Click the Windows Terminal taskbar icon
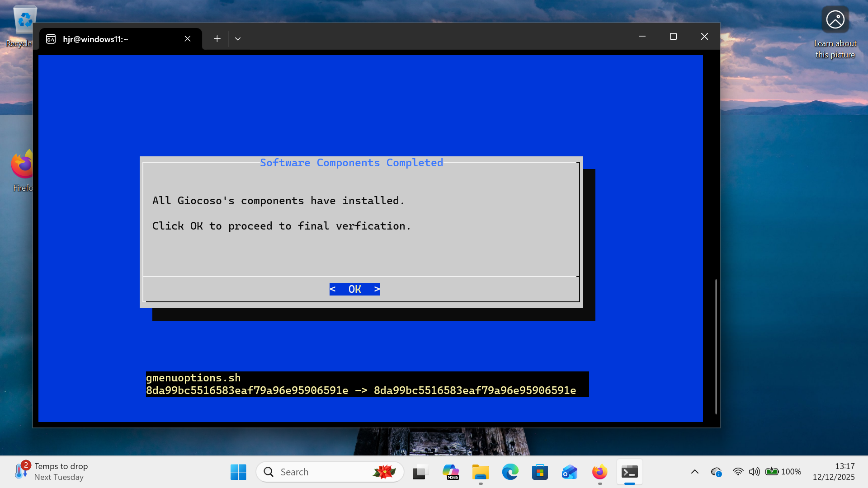Screen dimensions: 868x488 pos(630,471)
